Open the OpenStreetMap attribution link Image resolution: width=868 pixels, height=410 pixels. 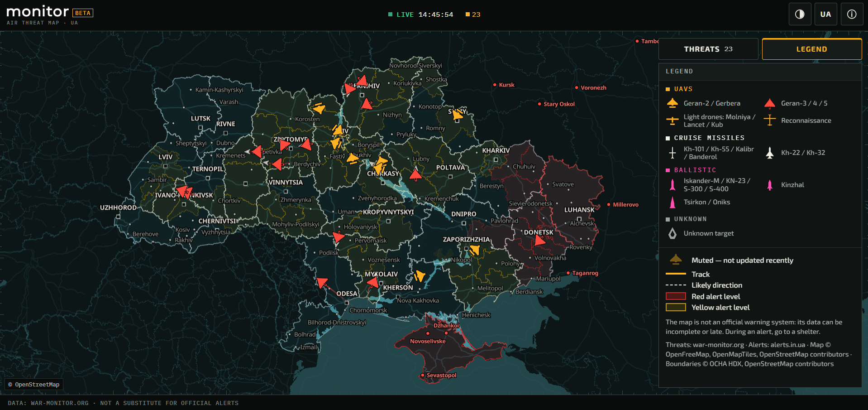[34, 385]
